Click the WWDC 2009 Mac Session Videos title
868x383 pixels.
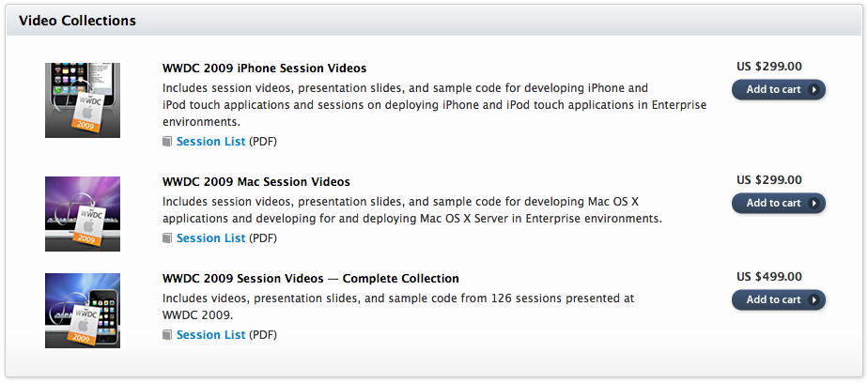pyautogui.click(x=256, y=182)
